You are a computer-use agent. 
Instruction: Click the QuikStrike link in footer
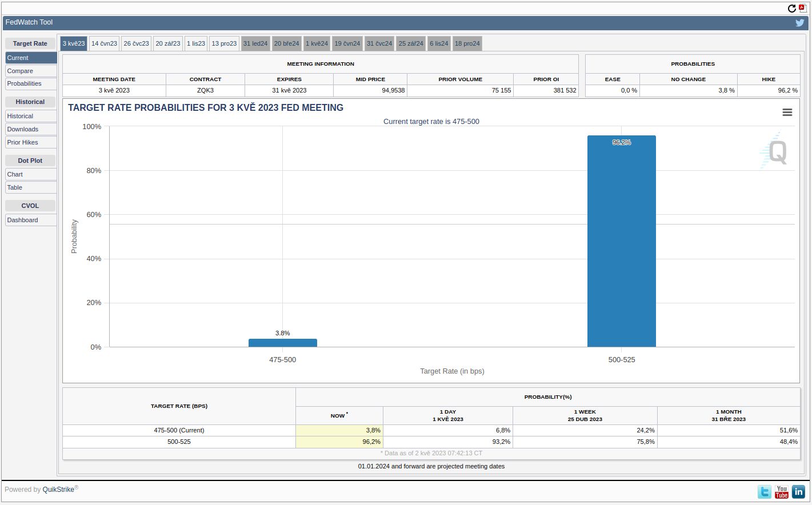(x=58, y=490)
